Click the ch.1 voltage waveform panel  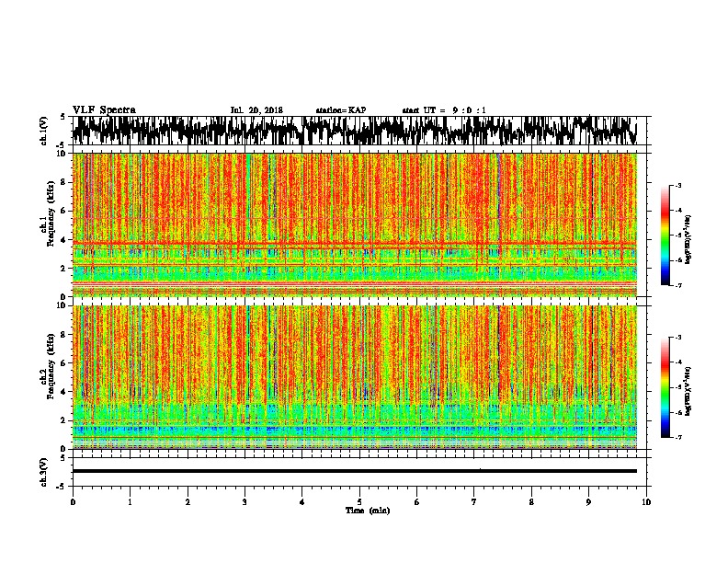click(358, 131)
